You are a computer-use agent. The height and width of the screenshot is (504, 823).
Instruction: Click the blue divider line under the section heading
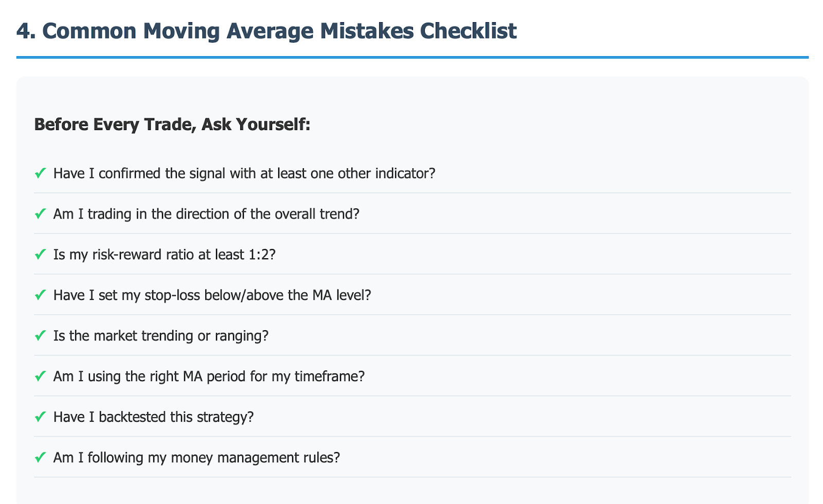coord(413,57)
